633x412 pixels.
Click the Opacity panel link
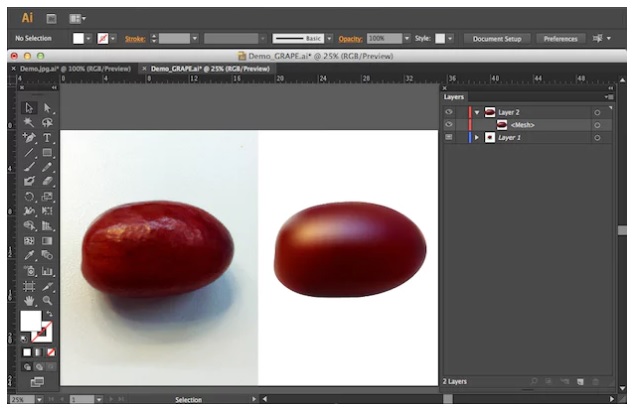click(350, 39)
